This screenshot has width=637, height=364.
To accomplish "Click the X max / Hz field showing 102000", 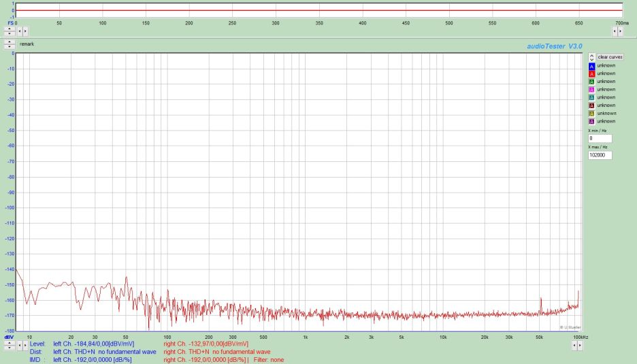I will [x=600, y=155].
